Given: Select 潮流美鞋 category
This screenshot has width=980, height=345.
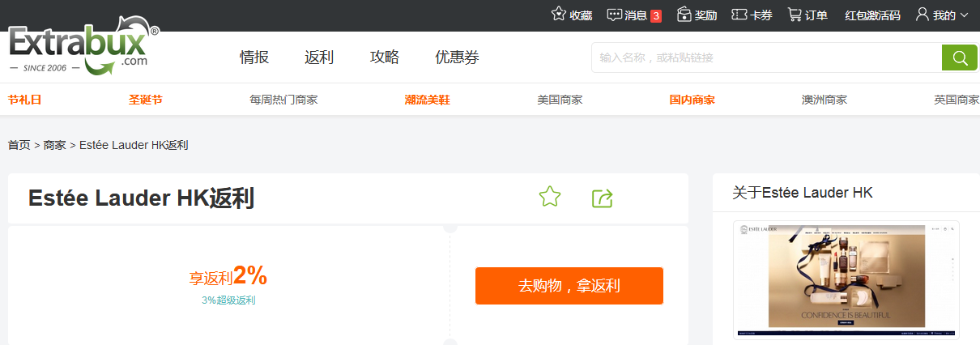Looking at the screenshot, I should (427, 100).
